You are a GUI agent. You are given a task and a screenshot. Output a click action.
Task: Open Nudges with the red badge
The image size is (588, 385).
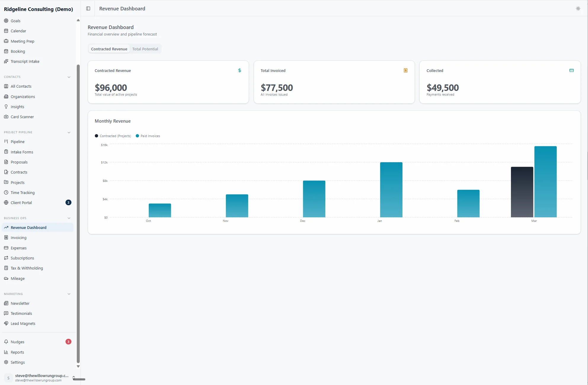(17, 341)
